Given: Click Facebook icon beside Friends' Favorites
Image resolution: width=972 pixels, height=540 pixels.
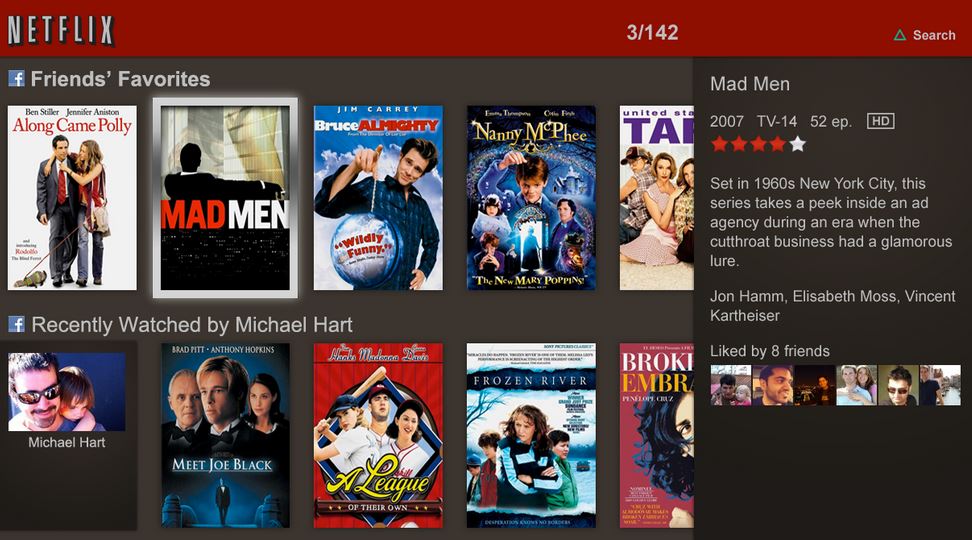Looking at the screenshot, I should coord(16,78).
